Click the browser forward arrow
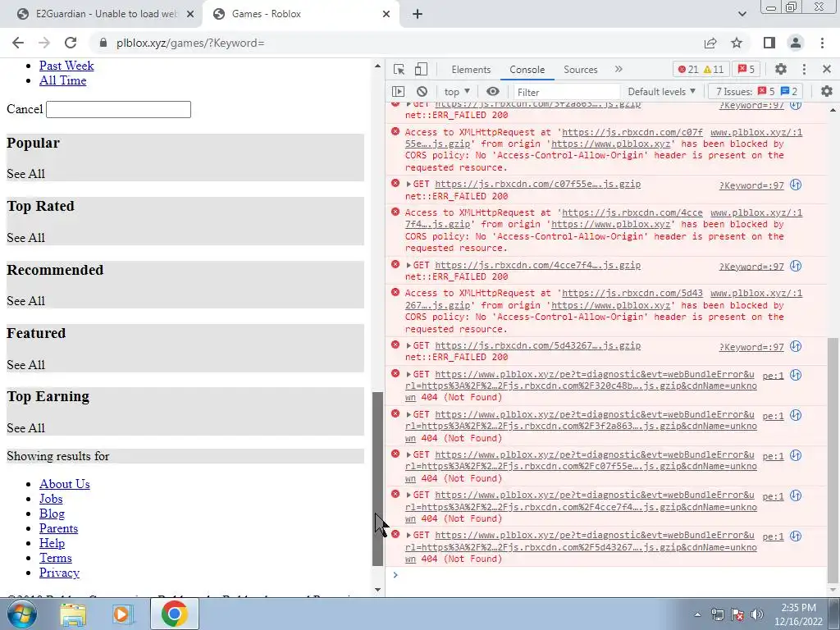840x630 pixels. tap(44, 43)
